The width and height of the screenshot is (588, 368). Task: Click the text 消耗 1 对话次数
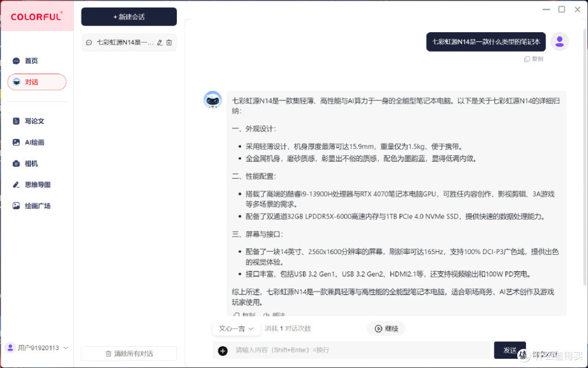pos(287,329)
